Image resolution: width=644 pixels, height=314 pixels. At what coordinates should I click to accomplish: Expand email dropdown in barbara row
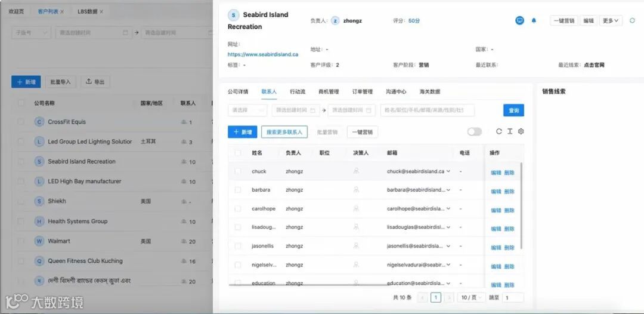448,190
